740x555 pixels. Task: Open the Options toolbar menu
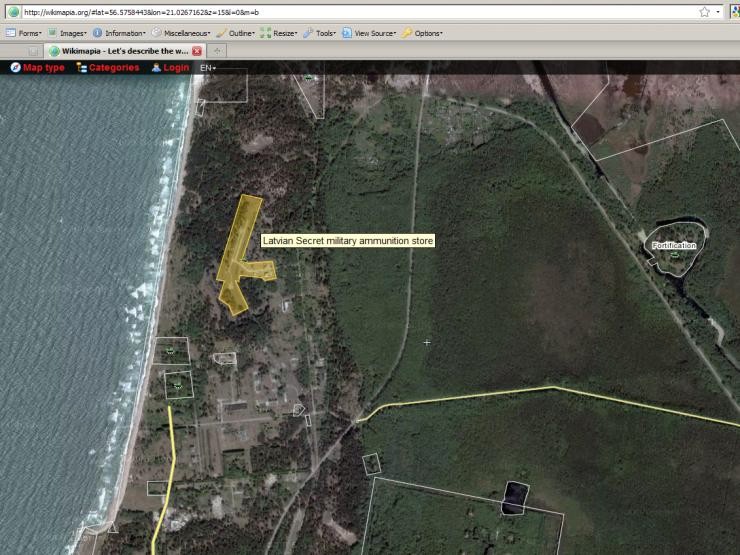(408, 33)
